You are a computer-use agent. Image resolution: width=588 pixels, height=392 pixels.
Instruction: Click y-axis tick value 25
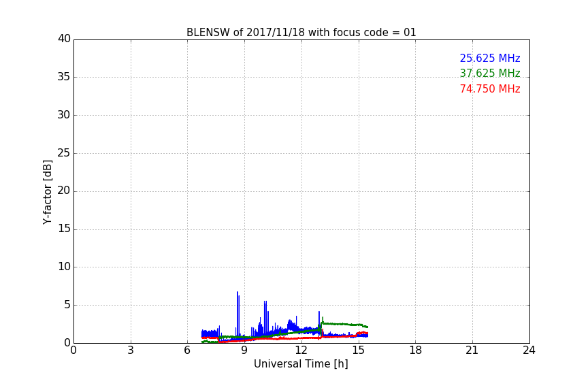64,152
